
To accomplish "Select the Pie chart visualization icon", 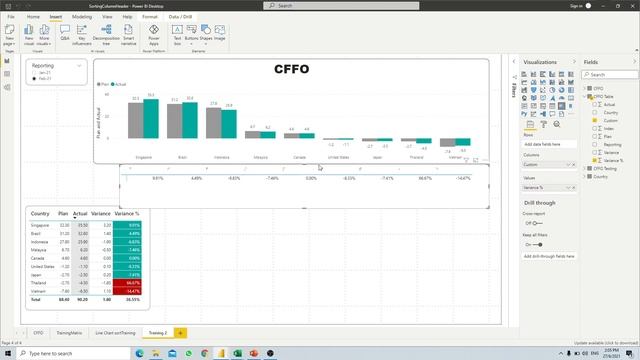I will point(552,90).
